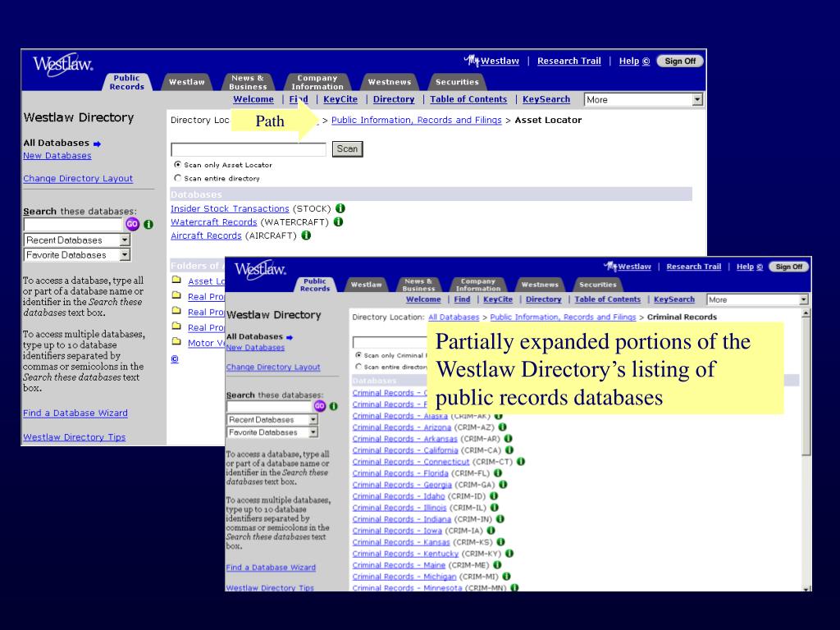Viewport: 840px width, 630px height.
Task: Switch to Securities tab in front window
Action: [598, 285]
